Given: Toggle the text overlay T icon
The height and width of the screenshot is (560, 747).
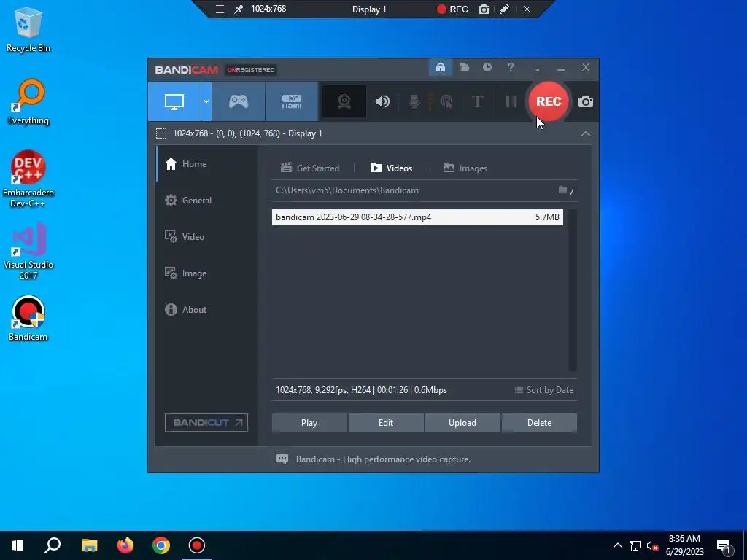Looking at the screenshot, I should coord(477,101).
